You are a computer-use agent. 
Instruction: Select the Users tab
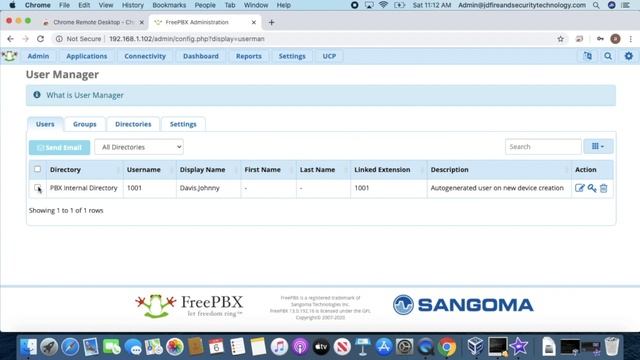(x=45, y=124)
